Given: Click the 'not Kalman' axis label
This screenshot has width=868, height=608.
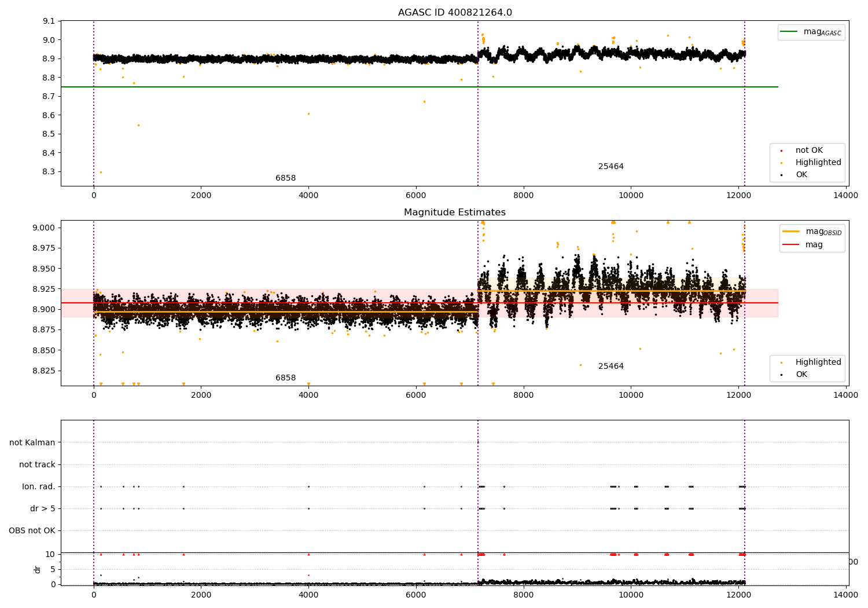Looking at the screenshot, I should tap(32, 442).
